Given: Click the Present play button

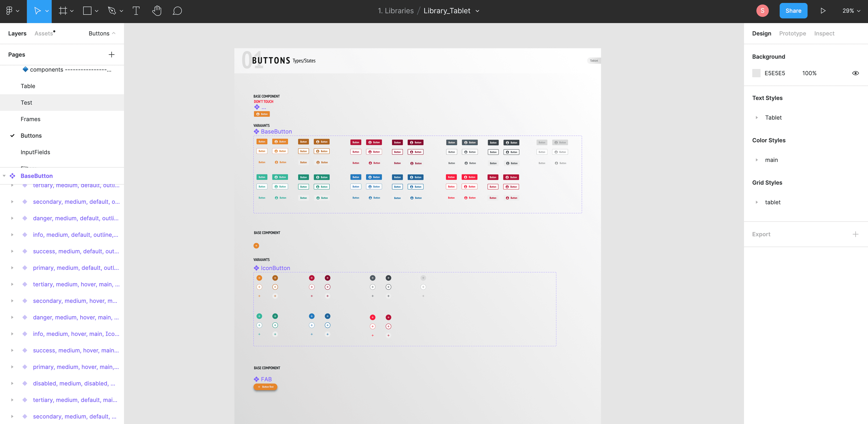Looking at the screenshot, I should click(823, 11).
